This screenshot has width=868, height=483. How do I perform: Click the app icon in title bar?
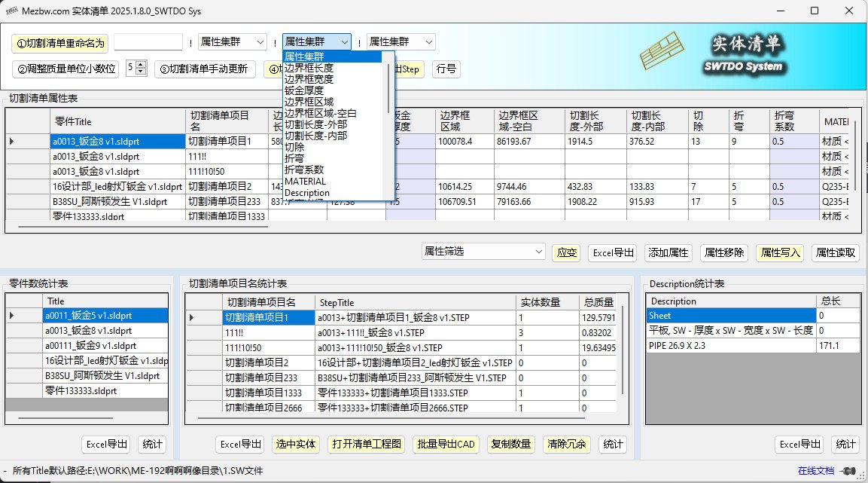tap(12, 11)
